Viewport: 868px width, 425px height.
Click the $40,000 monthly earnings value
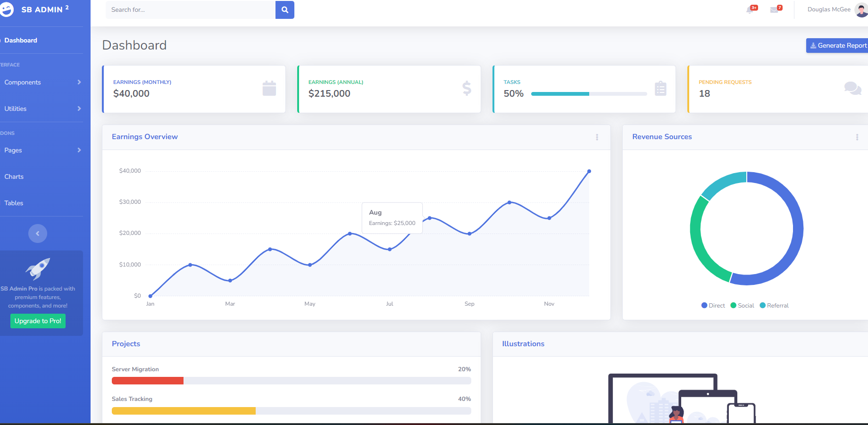[x=131, y=93]
